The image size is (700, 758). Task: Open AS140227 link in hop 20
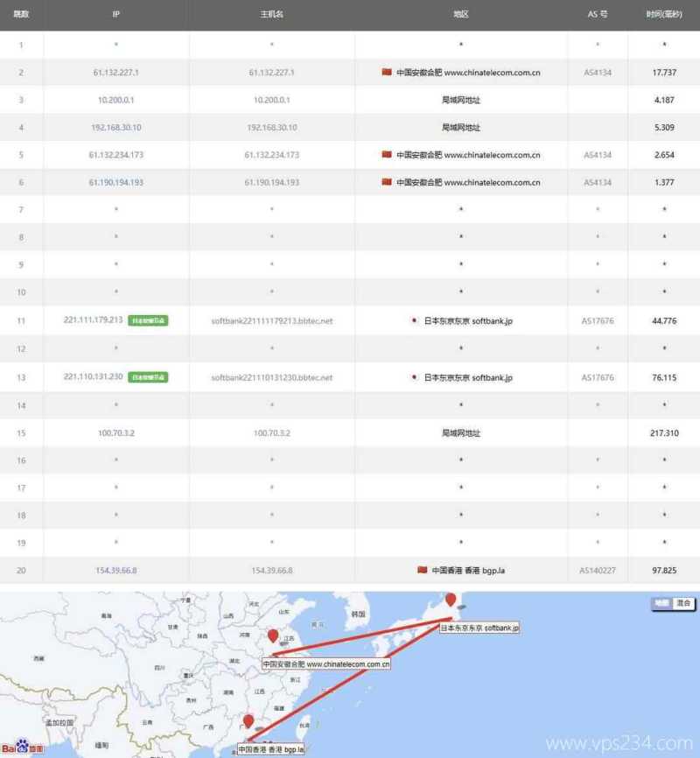coord(598,570)
